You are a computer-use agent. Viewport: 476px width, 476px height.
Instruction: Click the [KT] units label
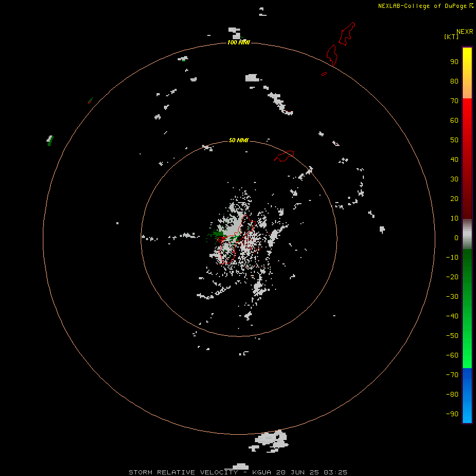point(451,36)
